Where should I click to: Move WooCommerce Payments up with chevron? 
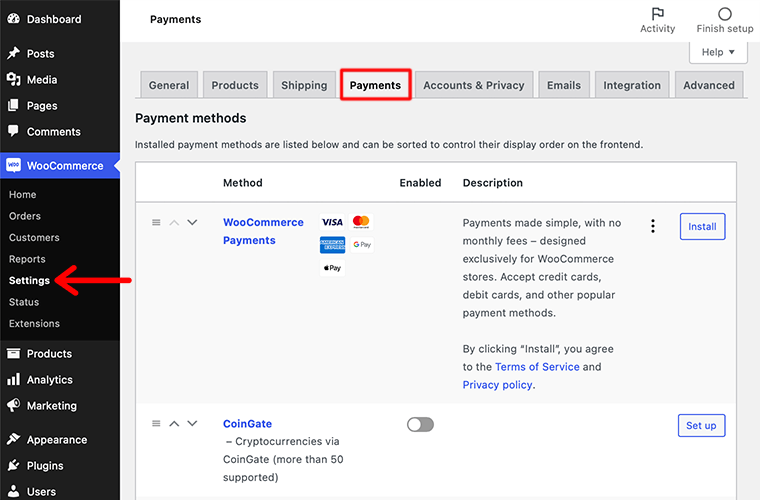174,222
